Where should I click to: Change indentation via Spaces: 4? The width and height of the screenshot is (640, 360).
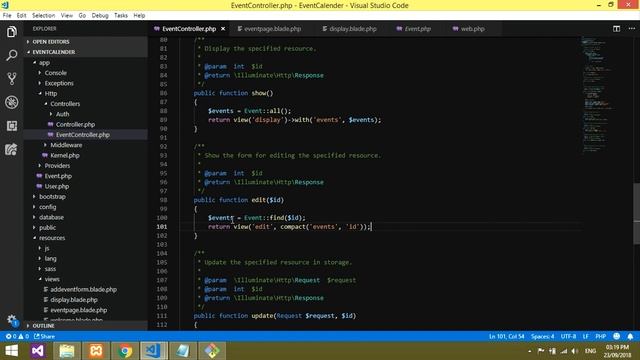542,336
